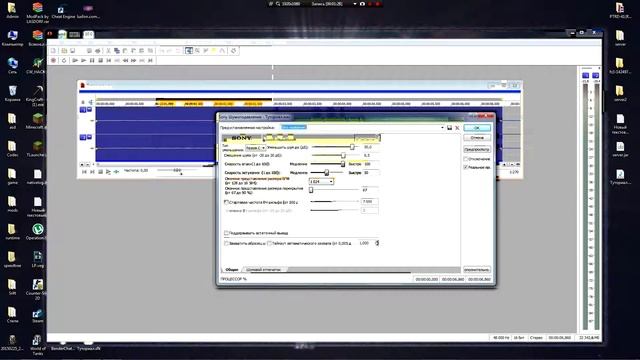The width and height of the screenshot is (640, 360).
Task: Click the Уменьшить шум на (dB) slider
Action: tap(336, 147)
